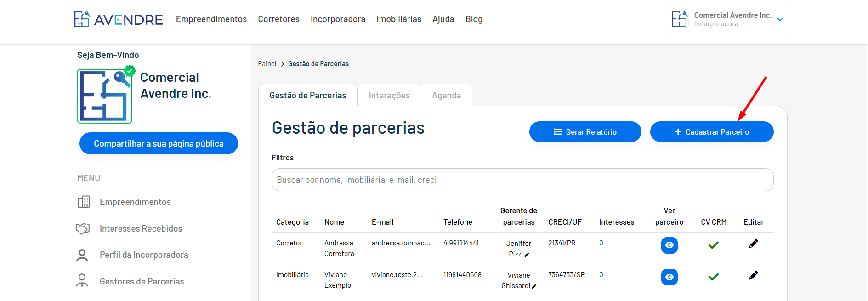Image resolution: width=868 pixels, height=301 pixels.
Task: Click the Gerar Relatório button
Action: pyautogui.click(x=585, y=132)
